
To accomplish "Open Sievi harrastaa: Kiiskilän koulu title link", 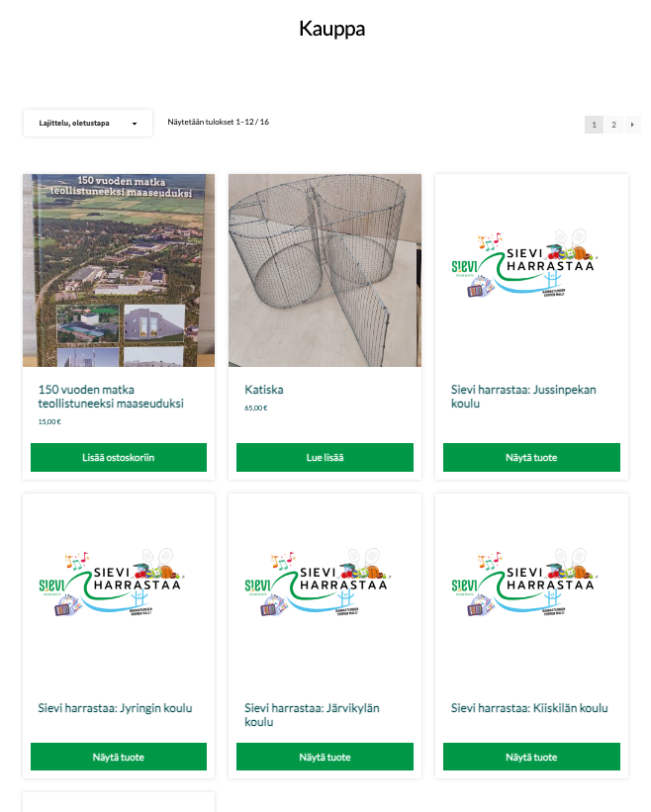I will click(529, 708).
